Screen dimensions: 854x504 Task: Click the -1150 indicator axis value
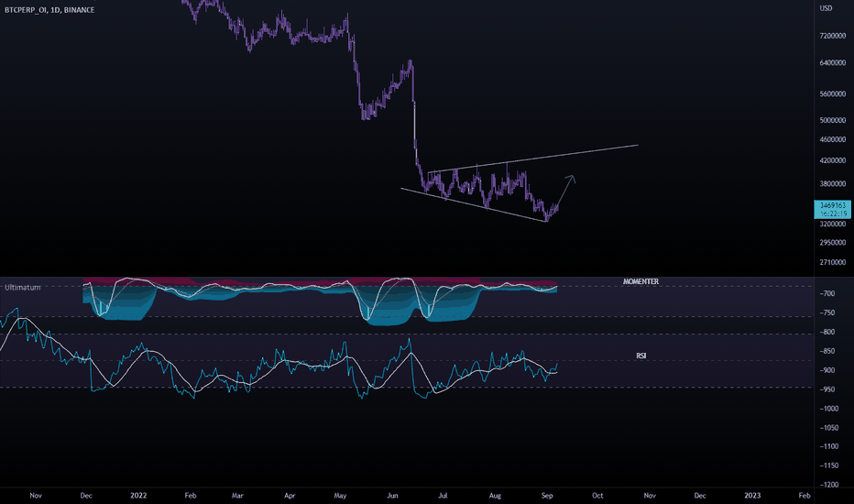click(x=829, y=466)
